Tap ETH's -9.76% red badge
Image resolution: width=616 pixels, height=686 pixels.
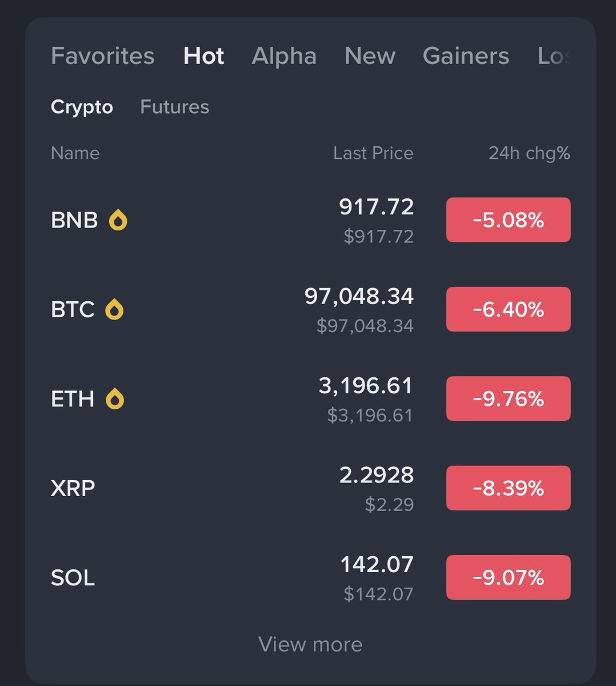[508, 399]
